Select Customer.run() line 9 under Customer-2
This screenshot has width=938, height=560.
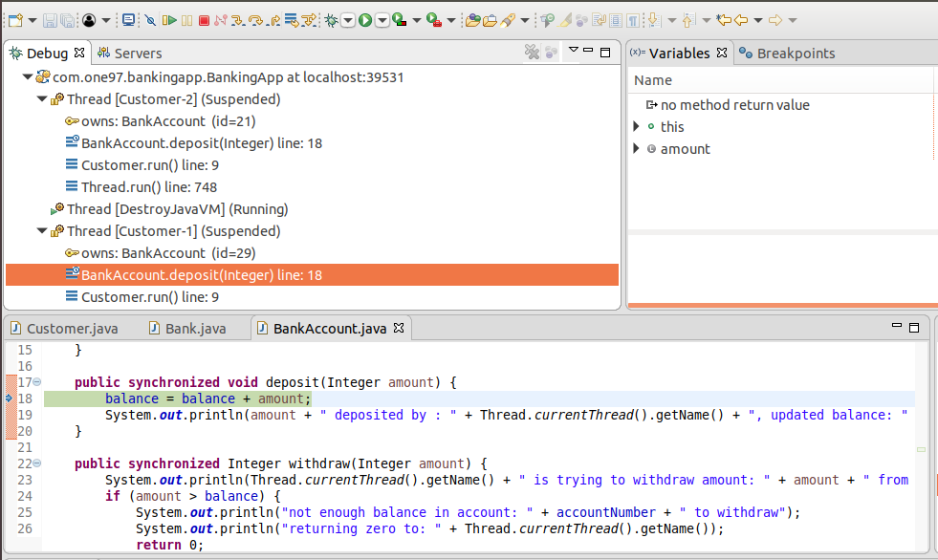(149, 165)
